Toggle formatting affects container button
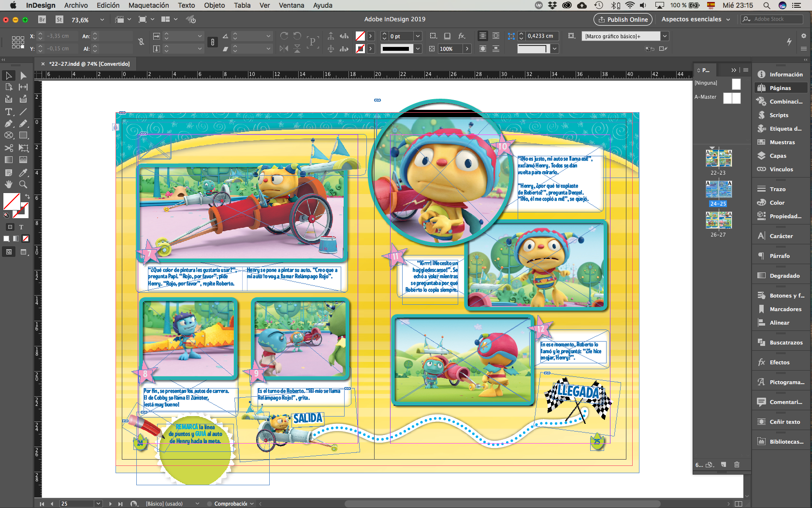 (x=10, y=227)
